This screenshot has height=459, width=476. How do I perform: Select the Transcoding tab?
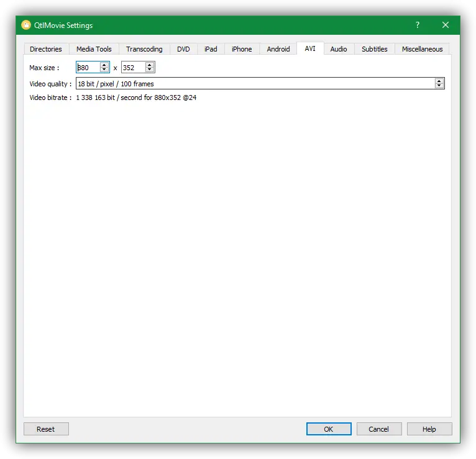(x=144, y=49)
